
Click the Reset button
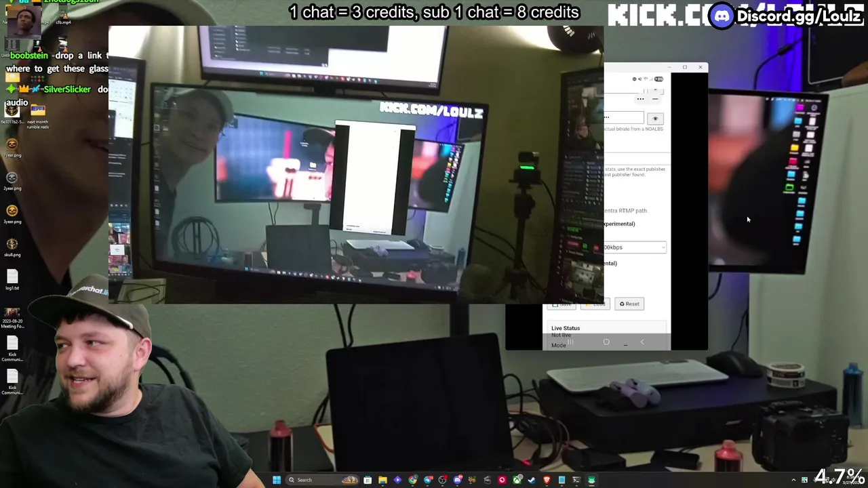(x=629, y=304)
